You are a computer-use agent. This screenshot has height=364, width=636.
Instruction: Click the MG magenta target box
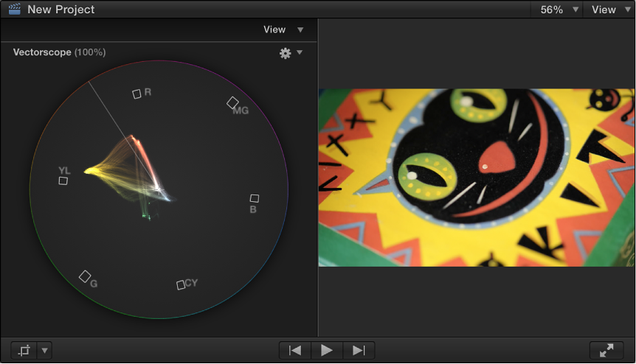(x=232, y=102)
